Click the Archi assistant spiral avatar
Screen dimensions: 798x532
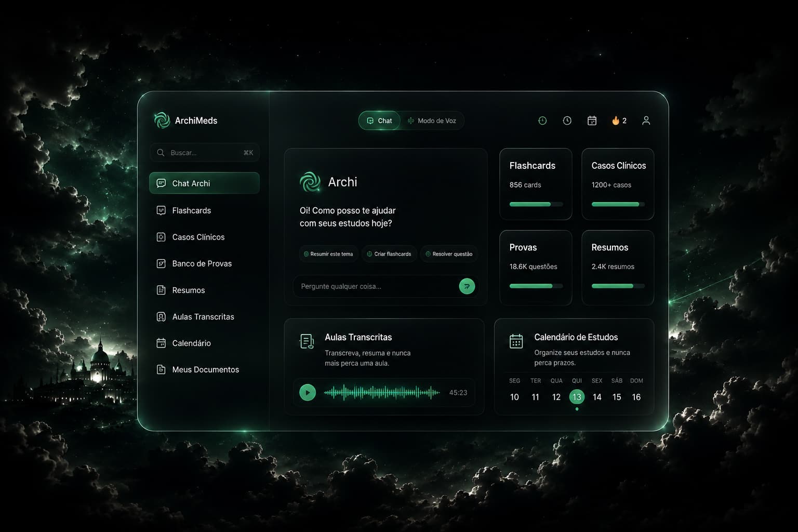point(310,182)
